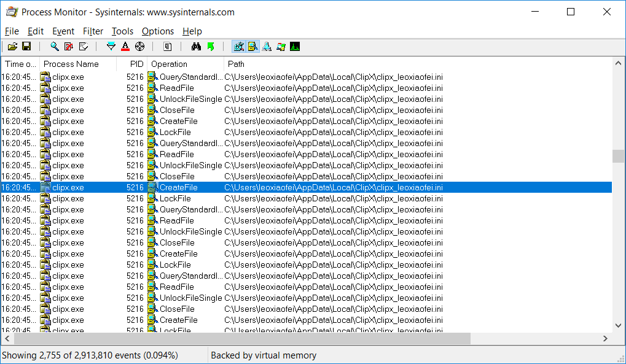
Task: Open the Options menu
Action: point(158,31)
